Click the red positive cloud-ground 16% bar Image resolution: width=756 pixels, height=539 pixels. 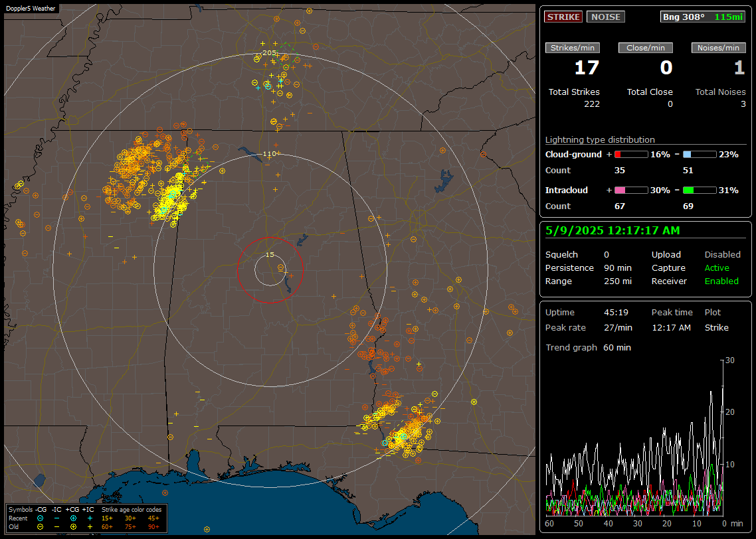[x=631, y=155]
